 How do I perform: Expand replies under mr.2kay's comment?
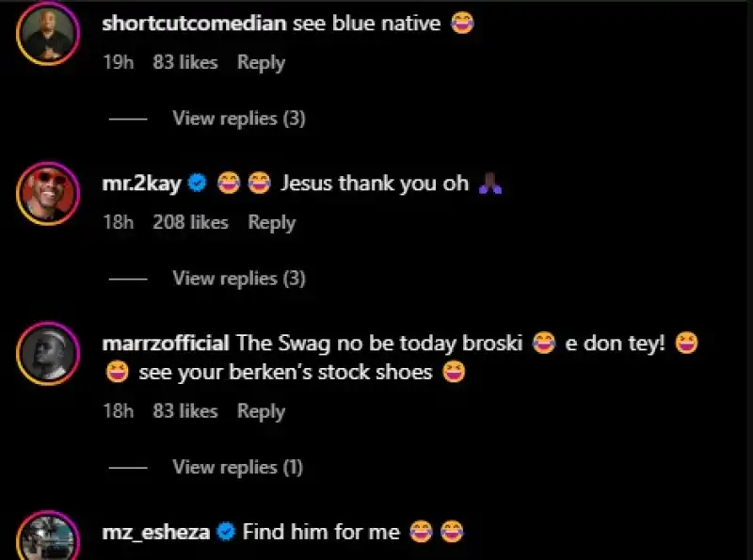(238, 279)
